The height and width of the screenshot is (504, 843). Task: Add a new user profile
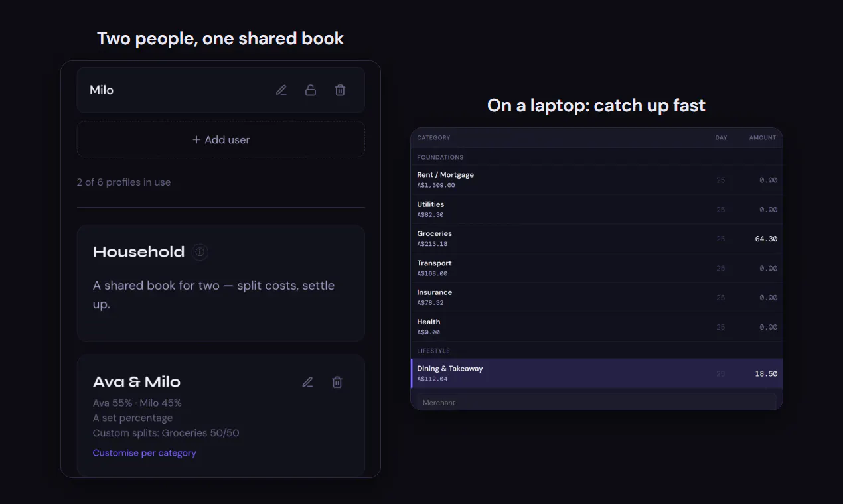click(220, 139)
